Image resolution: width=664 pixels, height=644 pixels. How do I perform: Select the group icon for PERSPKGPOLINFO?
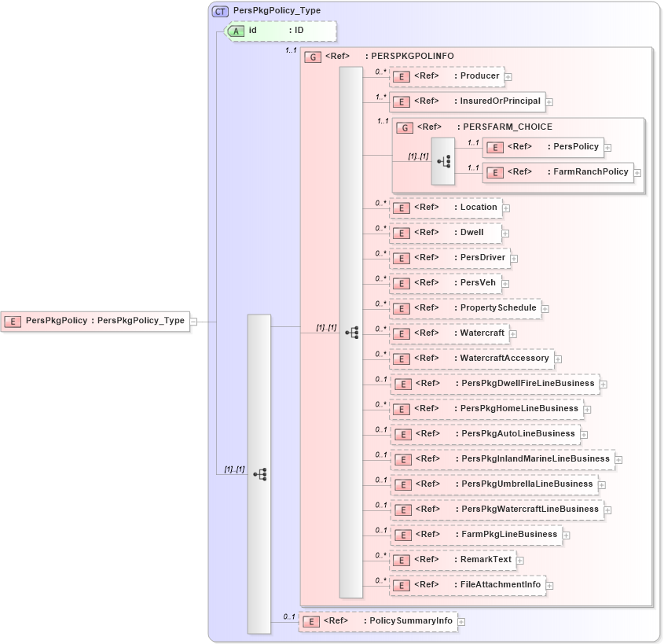pyautogui.click(x=312, y=56)
